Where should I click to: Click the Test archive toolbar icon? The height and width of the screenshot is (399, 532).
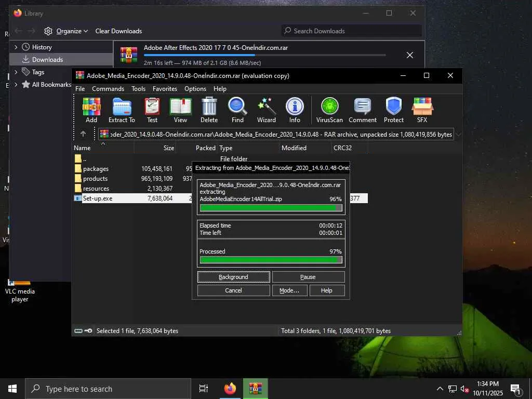pos(152,110)
